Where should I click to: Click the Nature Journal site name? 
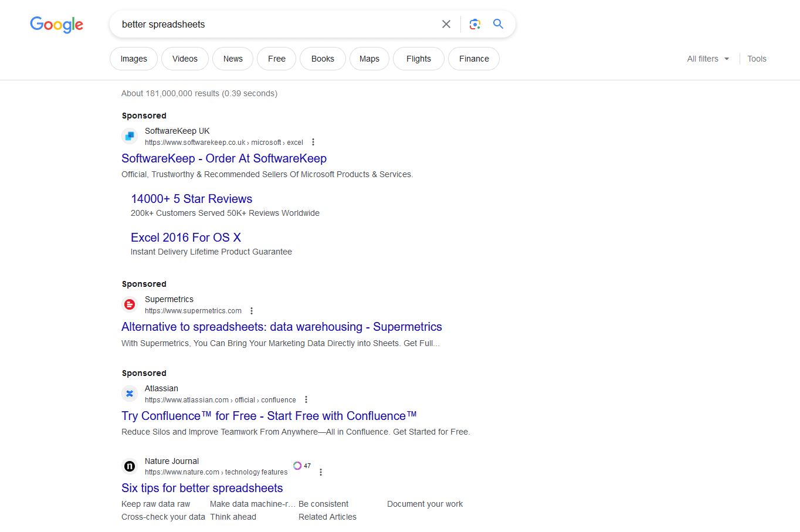click(172, 461)
